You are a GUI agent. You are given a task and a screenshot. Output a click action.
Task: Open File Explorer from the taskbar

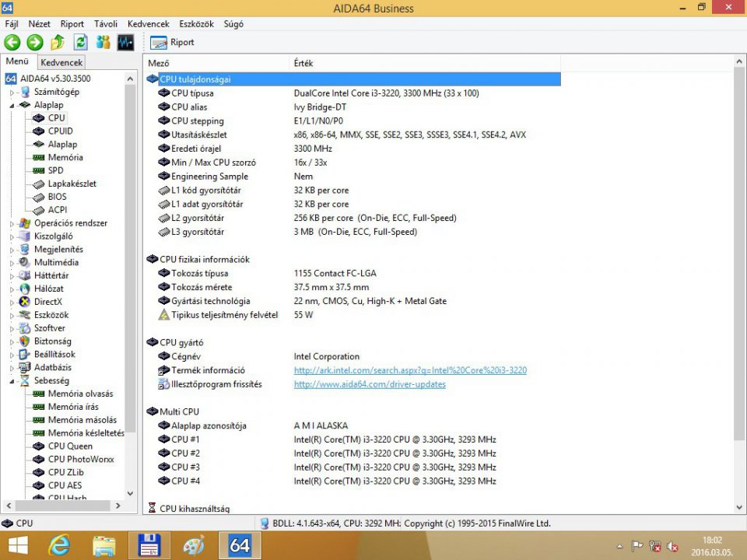tap(104, 546)
